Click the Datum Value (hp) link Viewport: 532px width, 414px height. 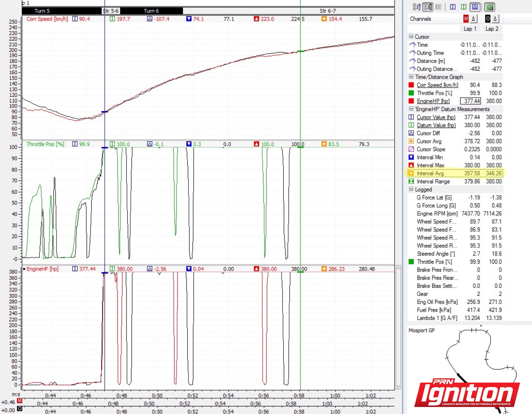point(436,125)
